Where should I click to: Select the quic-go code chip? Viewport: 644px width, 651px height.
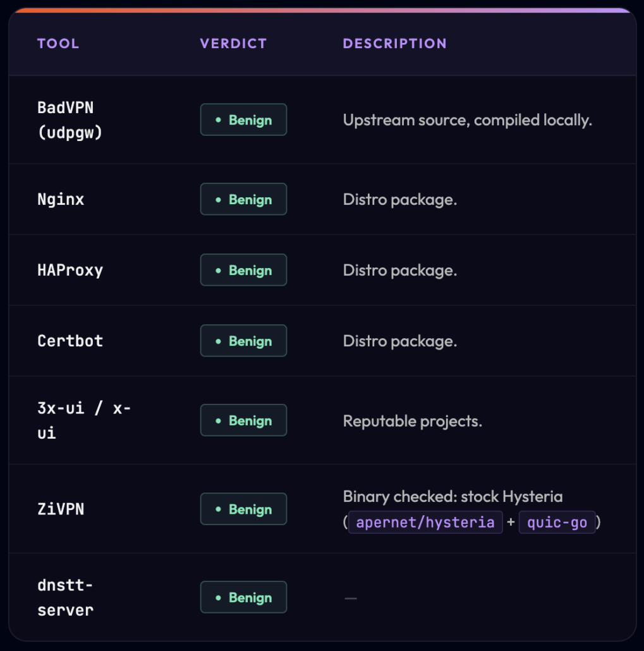tap(557, 522)
